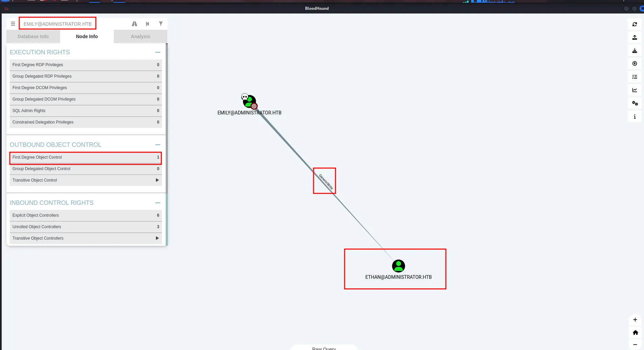Zoom out of the graph with the minus icon
The height and width of the screenshot is (350, 644).
tap(635, 345)
